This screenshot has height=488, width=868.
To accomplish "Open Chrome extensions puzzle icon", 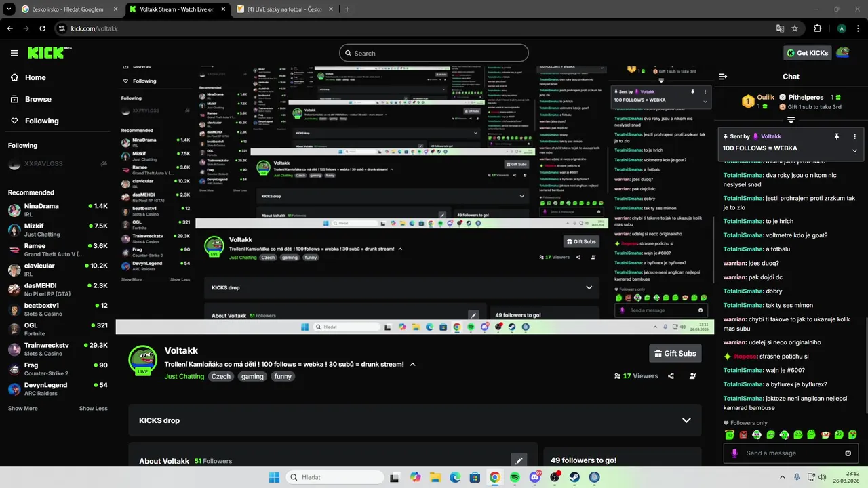I will point(817,28).
